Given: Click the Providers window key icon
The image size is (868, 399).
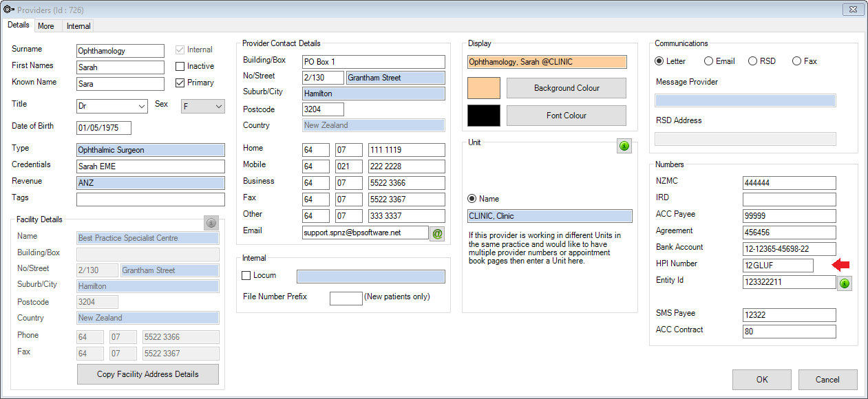Looking at the screenshot, I should 9,9.
